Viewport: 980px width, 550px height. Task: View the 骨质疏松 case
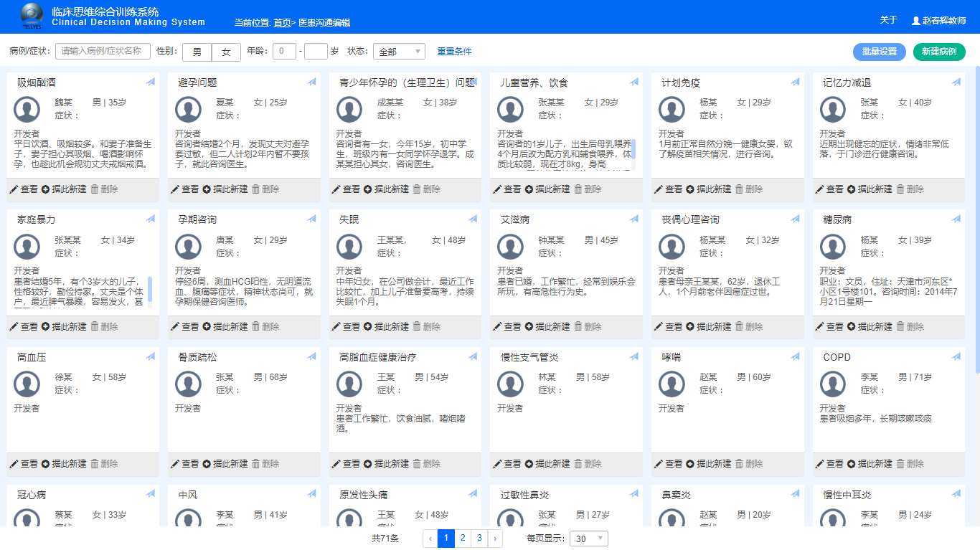coord(185,464)
